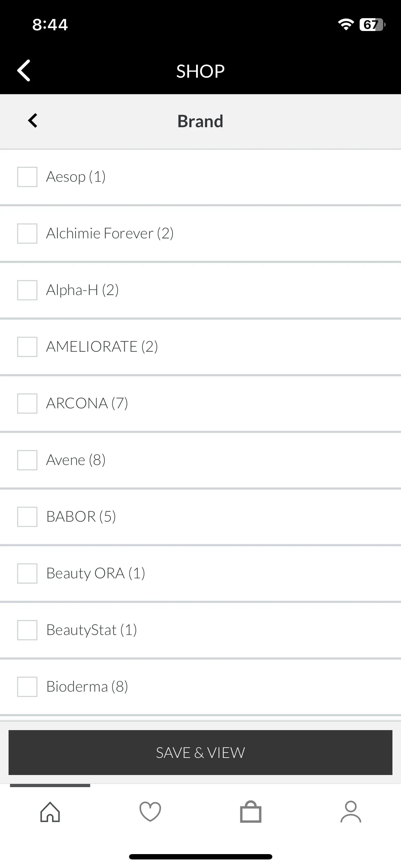Go back from the Brand filter panel

coord(33,120)
